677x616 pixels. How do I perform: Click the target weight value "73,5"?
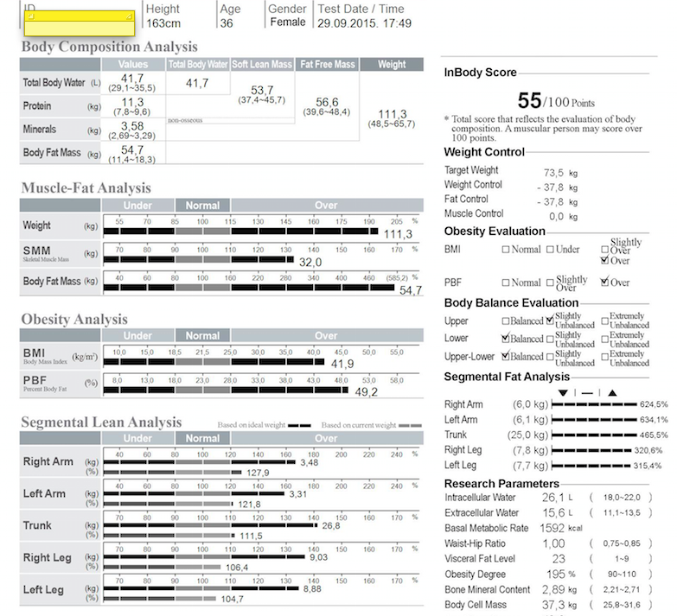[553, 173]
